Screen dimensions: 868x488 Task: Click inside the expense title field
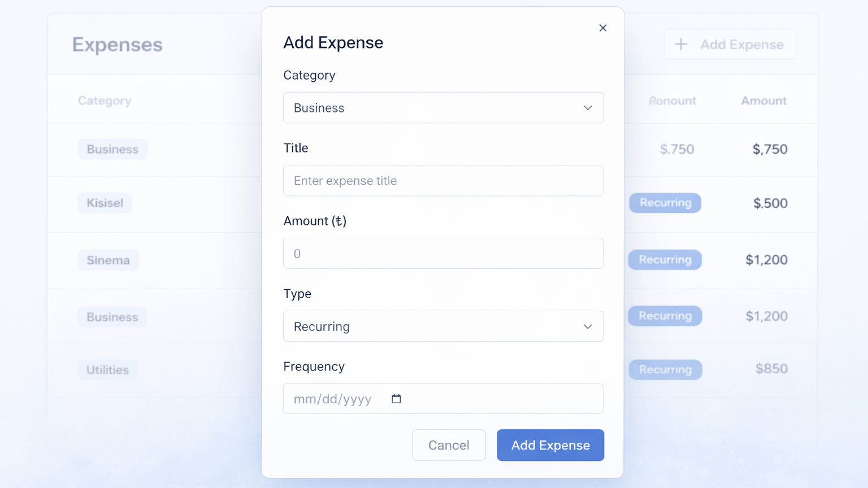(443, 181)
